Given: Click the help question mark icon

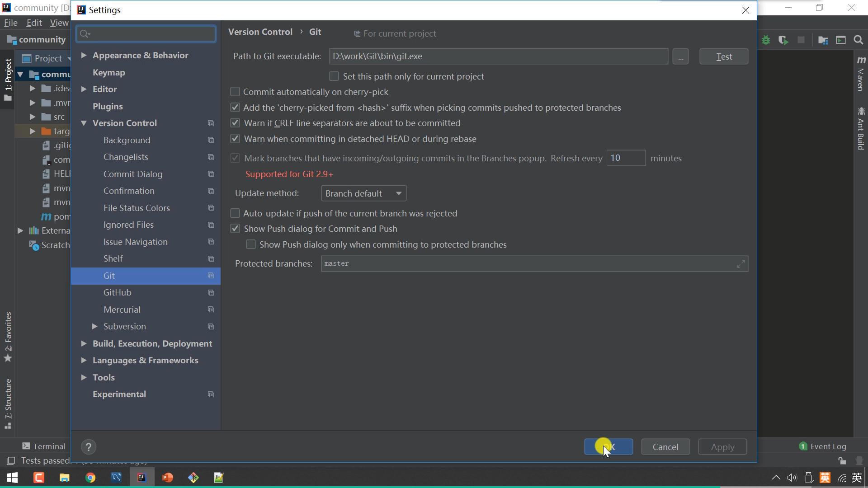Looking at the screenshot, I should point(89,447).
